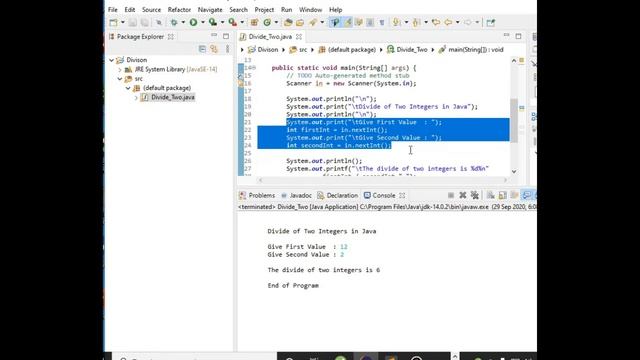The image size is (640, 360).
Task: Open the Debug button dropdown arrow
Action: point(183,22)
